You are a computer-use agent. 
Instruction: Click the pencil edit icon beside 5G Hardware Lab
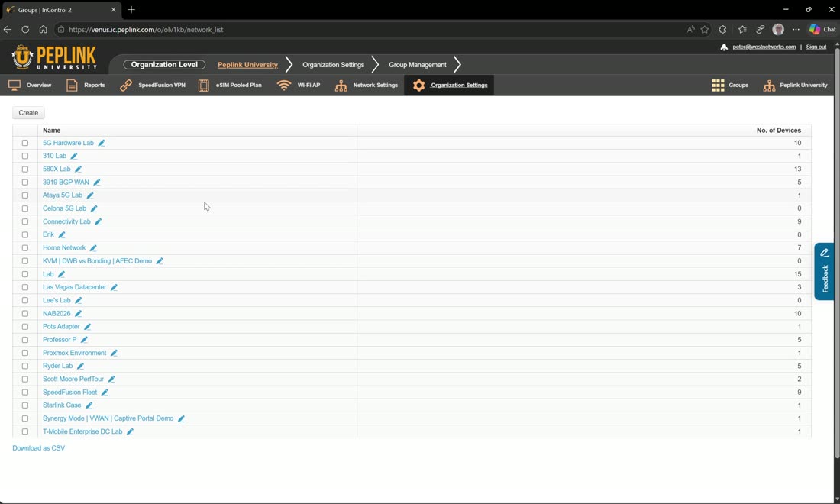[x=102, y=143]
